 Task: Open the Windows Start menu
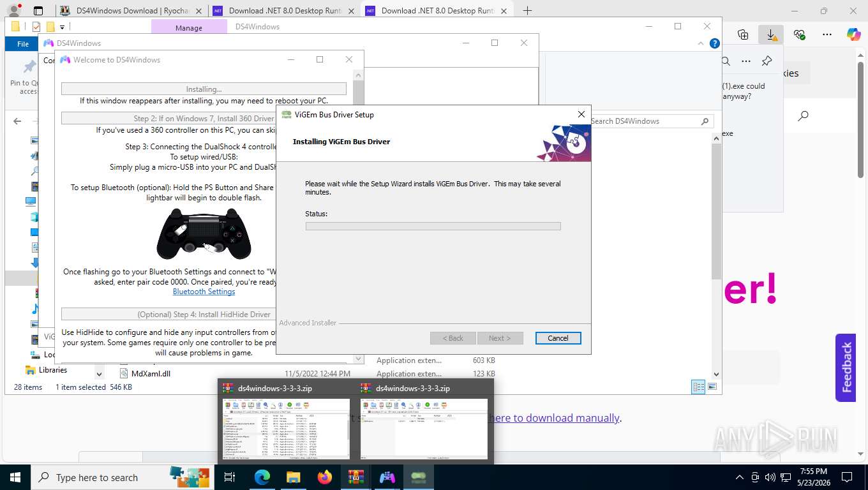[x=15, y=477]
